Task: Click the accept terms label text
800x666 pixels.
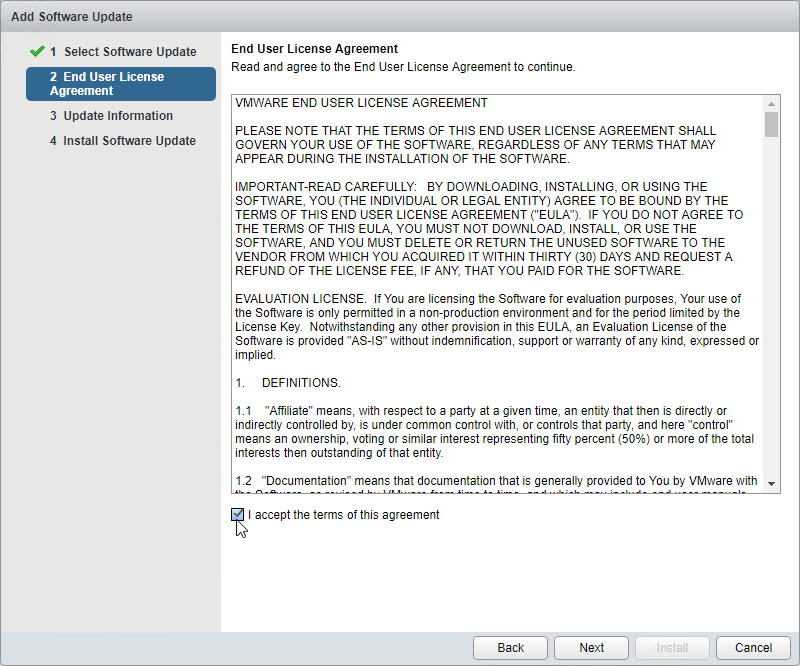Action: click(343, 514)
